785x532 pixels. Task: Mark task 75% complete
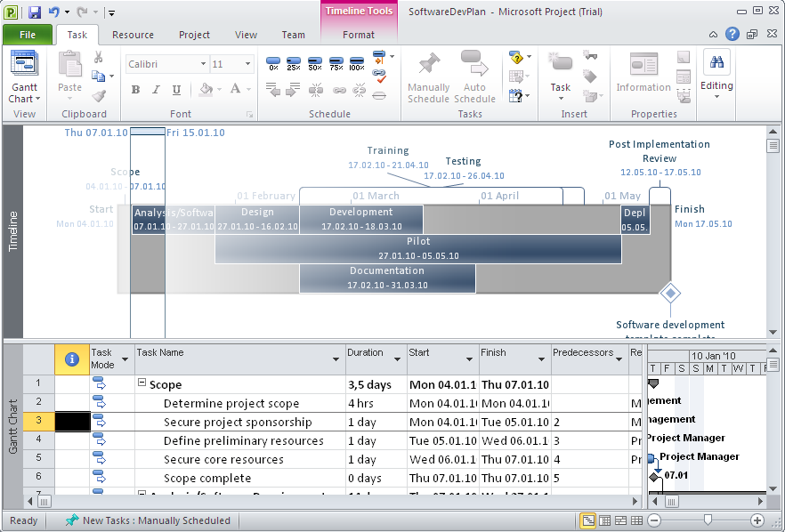click(336, 63)
